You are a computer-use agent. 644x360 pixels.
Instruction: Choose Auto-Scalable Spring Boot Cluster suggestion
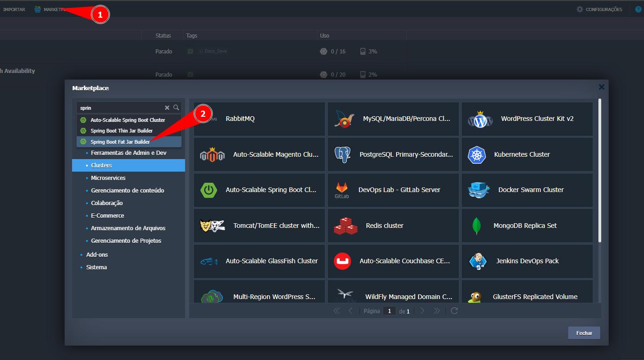(127, 120)
